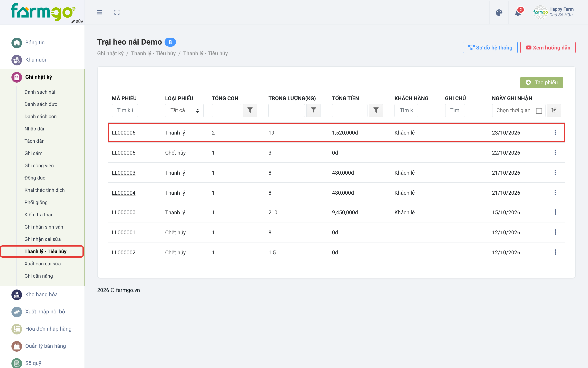Collapse the Ghi nhật ký menu section

click(42, 77)
